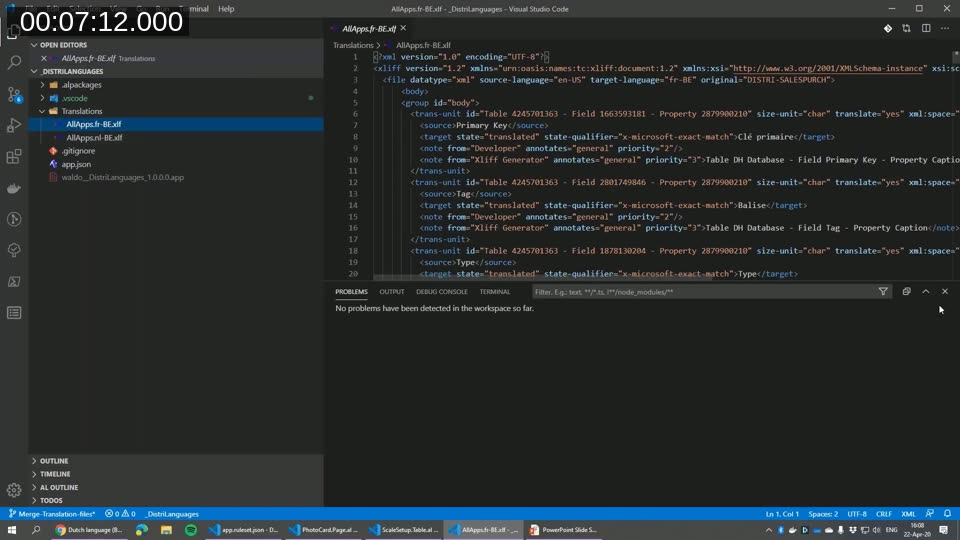Click the notifications bell in status bar
The height and width of the screenshot is (540, 960).
[x=947, y=514]
